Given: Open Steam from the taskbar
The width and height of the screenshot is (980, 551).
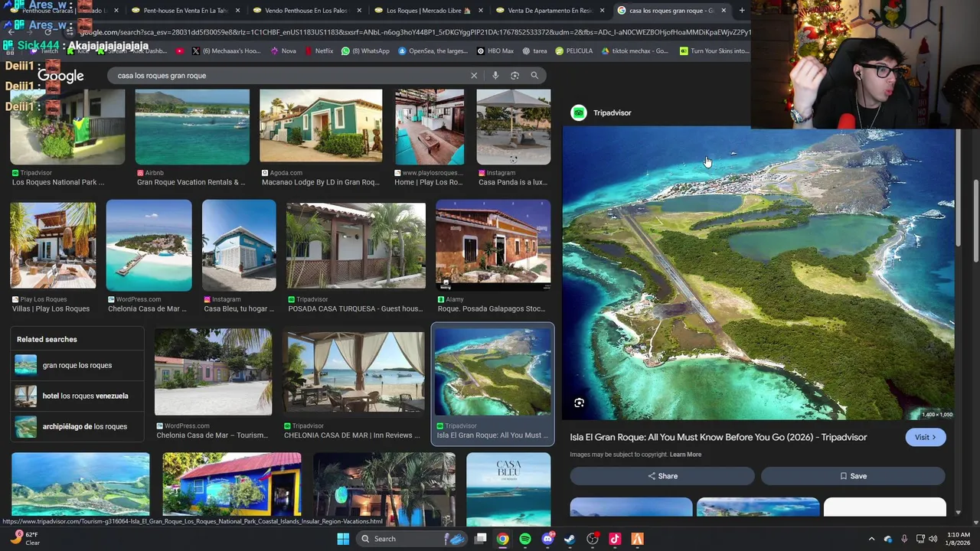Looking at the screenshot, I should (x=570, y=539).
